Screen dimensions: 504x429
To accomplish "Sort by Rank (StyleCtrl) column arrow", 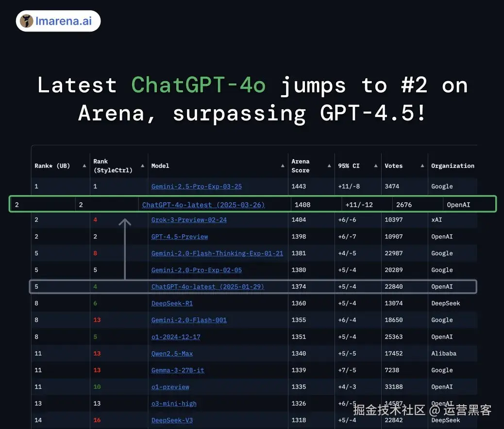I will (142, 166).
